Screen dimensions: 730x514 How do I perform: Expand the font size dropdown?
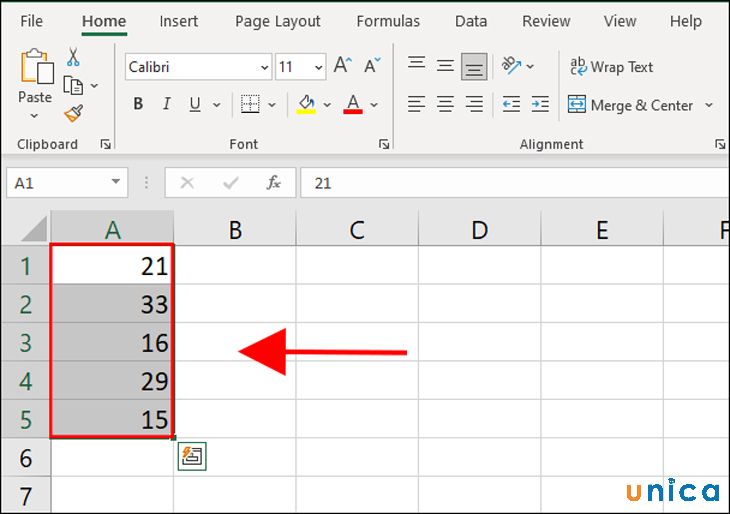(x=318, y=68)
